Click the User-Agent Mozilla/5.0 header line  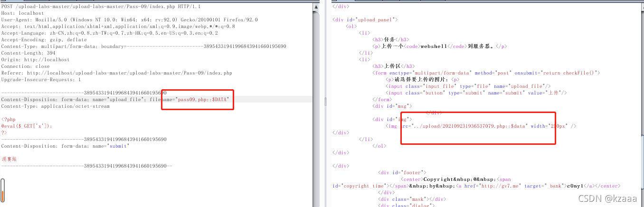point(129,20)
